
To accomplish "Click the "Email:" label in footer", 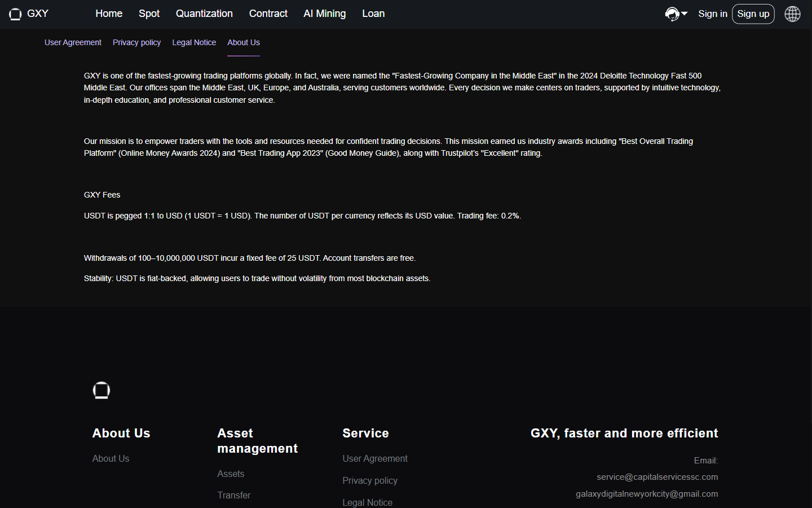I will (x=706, y=461).
